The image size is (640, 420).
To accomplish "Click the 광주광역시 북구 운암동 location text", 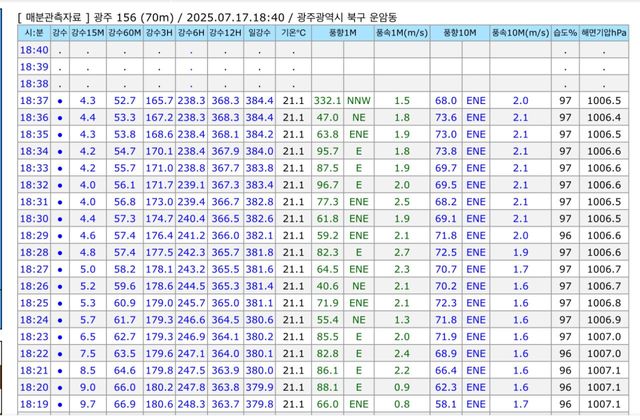I will point(347,17).
